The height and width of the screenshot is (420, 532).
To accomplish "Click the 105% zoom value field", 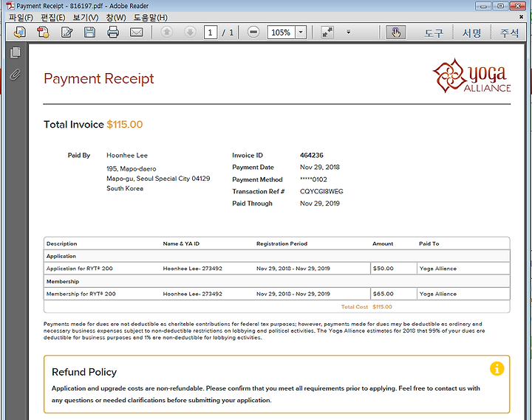I will [281, 32].
